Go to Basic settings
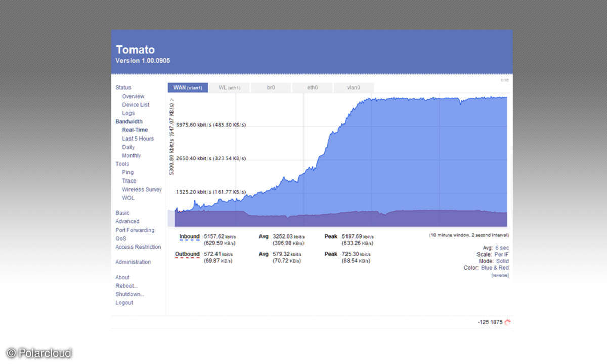Viewport: 607px width, 364px height. 122,213
